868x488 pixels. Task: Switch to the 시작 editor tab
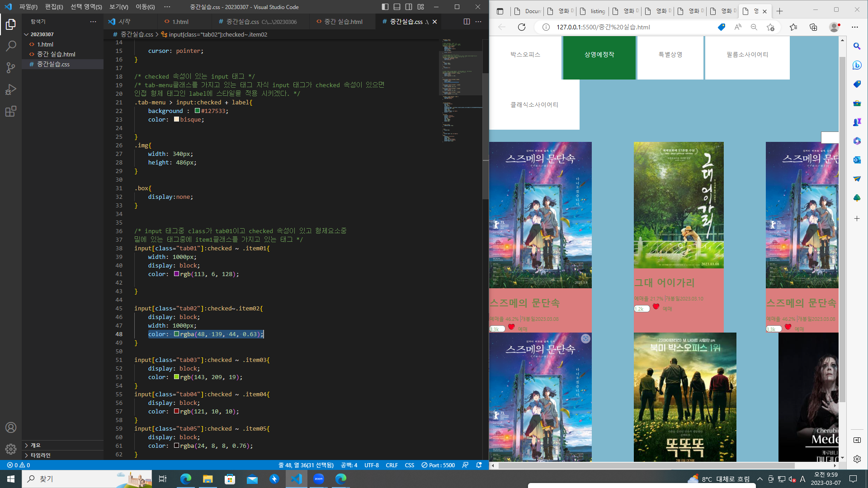point(125,21)
